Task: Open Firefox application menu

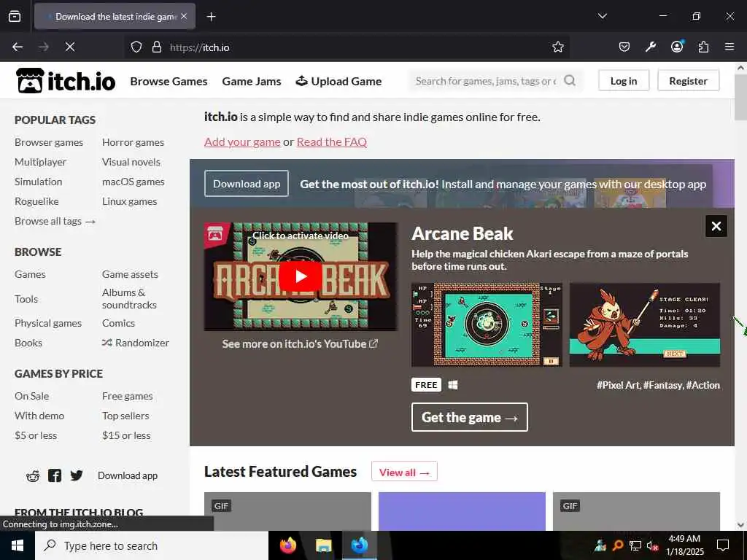Action: pyautogui.click(x=729, y=47)
